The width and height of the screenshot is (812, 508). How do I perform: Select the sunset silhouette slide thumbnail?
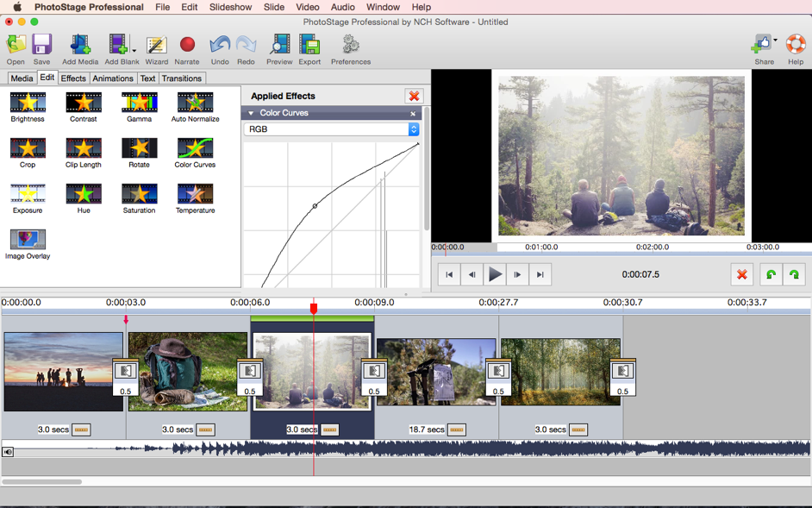coord(63,372)
